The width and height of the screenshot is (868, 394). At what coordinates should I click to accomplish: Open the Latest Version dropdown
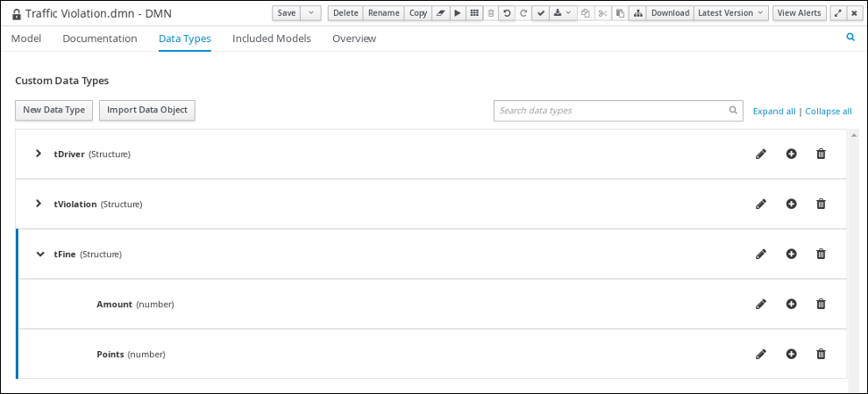click(x=730, y=13)
